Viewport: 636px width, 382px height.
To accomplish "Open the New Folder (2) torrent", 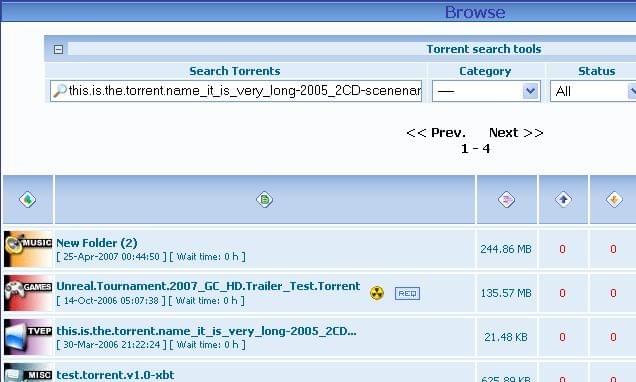I will click(x=97, y=243).
